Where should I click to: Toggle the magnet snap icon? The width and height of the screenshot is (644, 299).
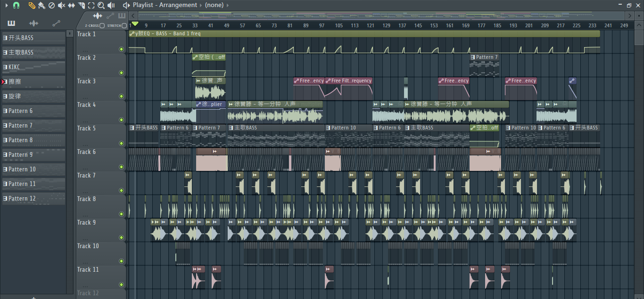click(16, 5)
